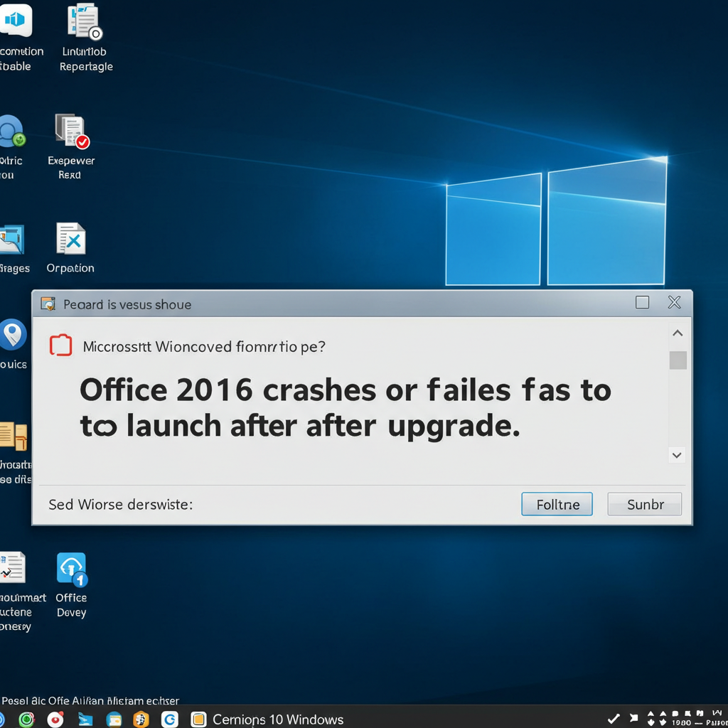
Task: Open the picture icon labeled 'irages'
Action: 11,239
